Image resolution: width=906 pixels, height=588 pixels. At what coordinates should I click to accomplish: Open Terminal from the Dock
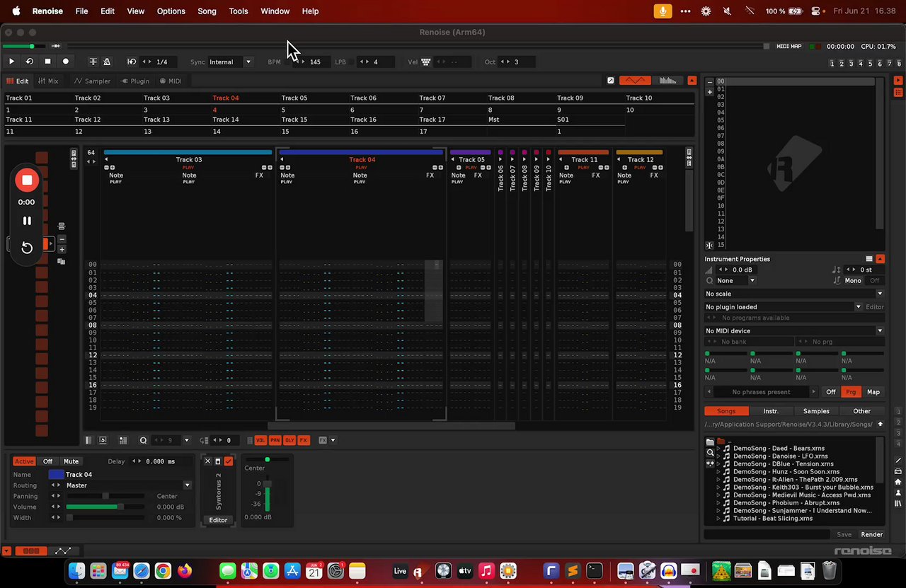(594, 570)
